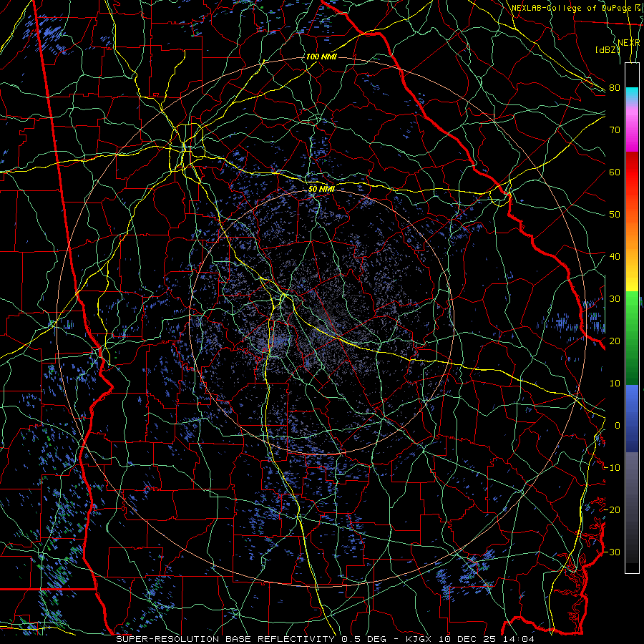This screenshot has width=644, height=644.
Task: Click the 50 NMI range ring label
Action: pos(321,189)
